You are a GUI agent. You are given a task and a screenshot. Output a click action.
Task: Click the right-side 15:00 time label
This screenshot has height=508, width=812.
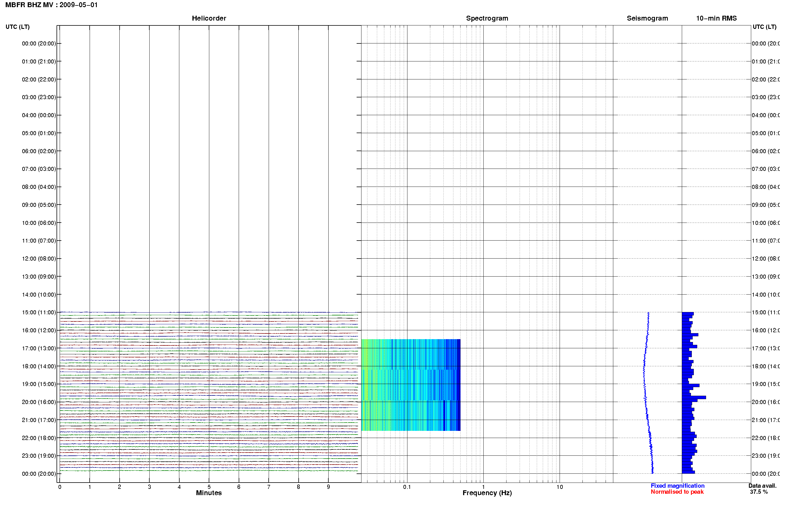[765, 313]
